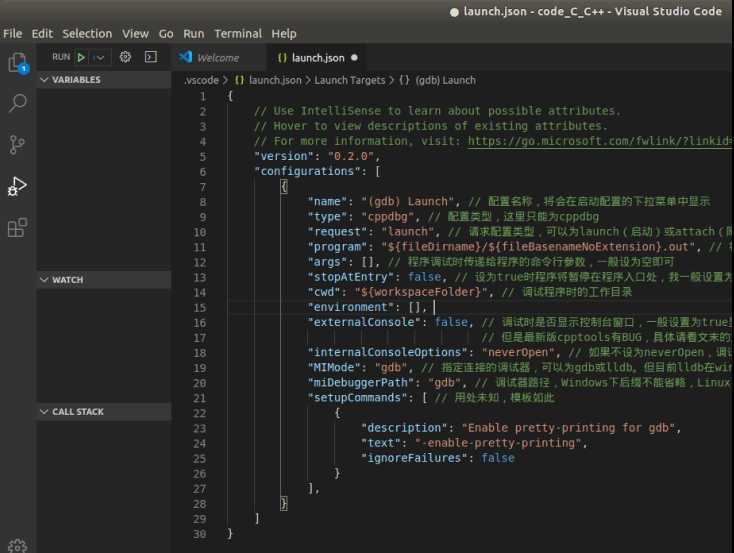Open the Edit menu
The width and height of the screenshot is (734, 553).
click(42, 34)
